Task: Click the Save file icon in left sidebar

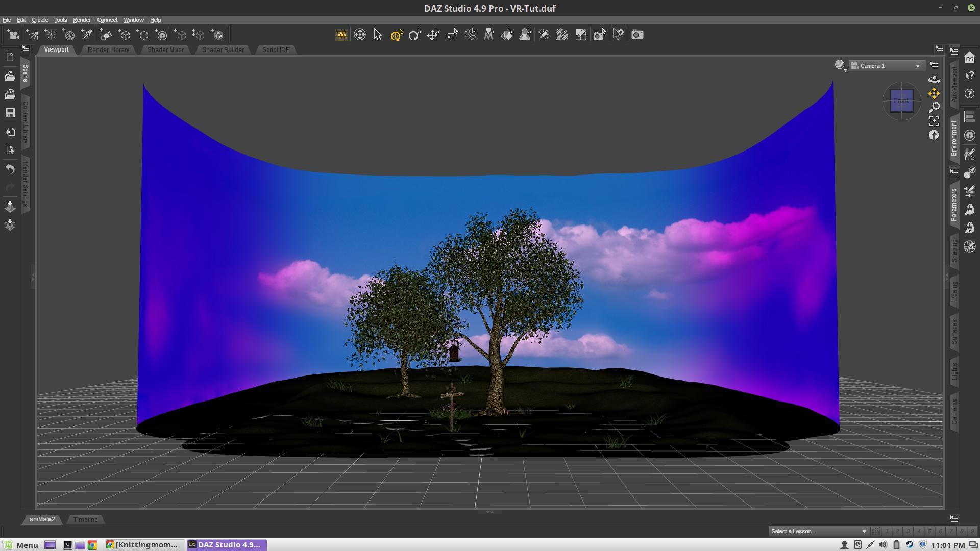Action: [10, 113]
